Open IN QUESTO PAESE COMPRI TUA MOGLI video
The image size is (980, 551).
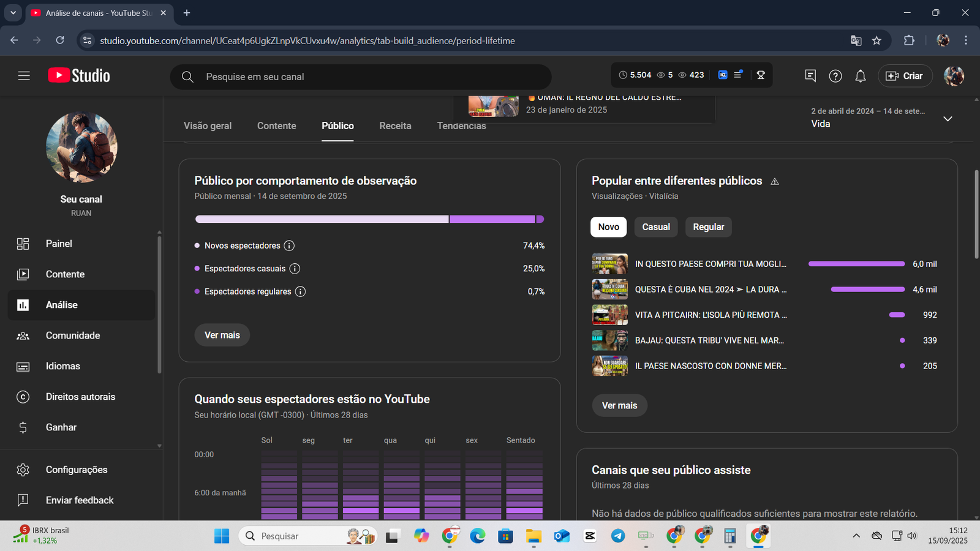coord(710,264)
